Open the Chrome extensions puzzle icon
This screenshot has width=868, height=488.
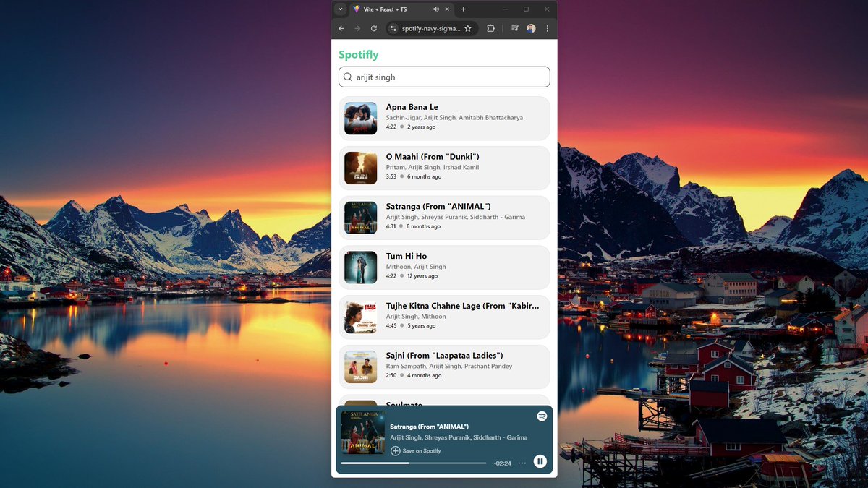click(490, 28)
